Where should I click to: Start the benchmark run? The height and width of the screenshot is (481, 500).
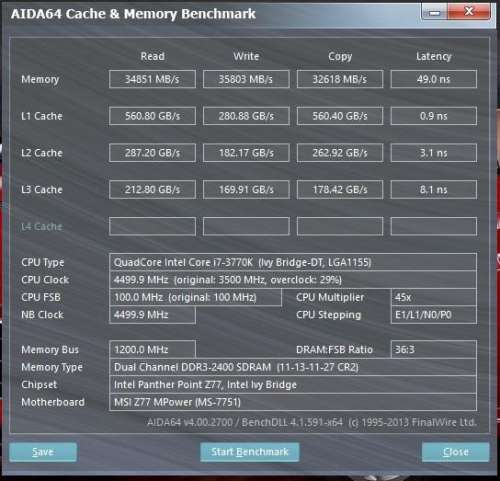[x=249, y=452]
